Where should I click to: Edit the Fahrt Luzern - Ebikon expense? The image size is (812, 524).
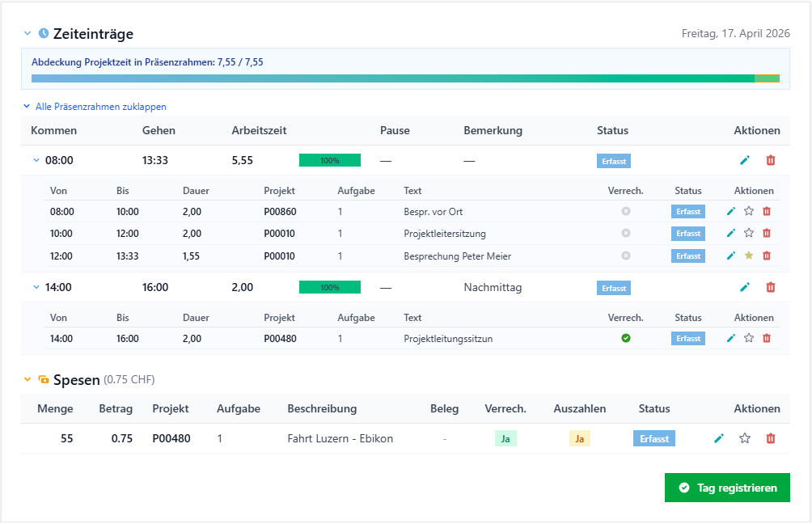pos(719,438)
